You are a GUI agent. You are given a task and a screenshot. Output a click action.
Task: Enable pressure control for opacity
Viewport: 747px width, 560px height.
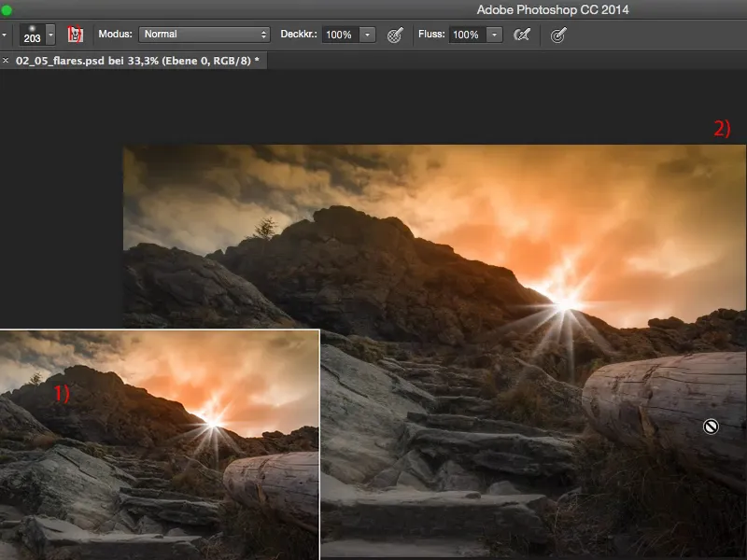click(x=395, y=35)
